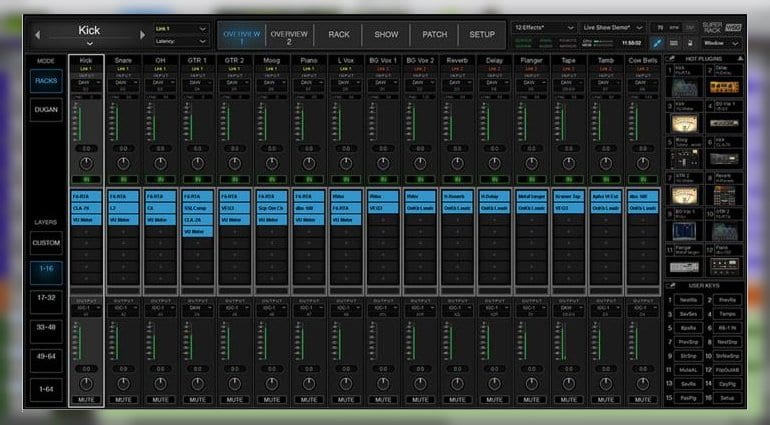
Task: Open the Patch tab
Action: click(x=435, y=35)
